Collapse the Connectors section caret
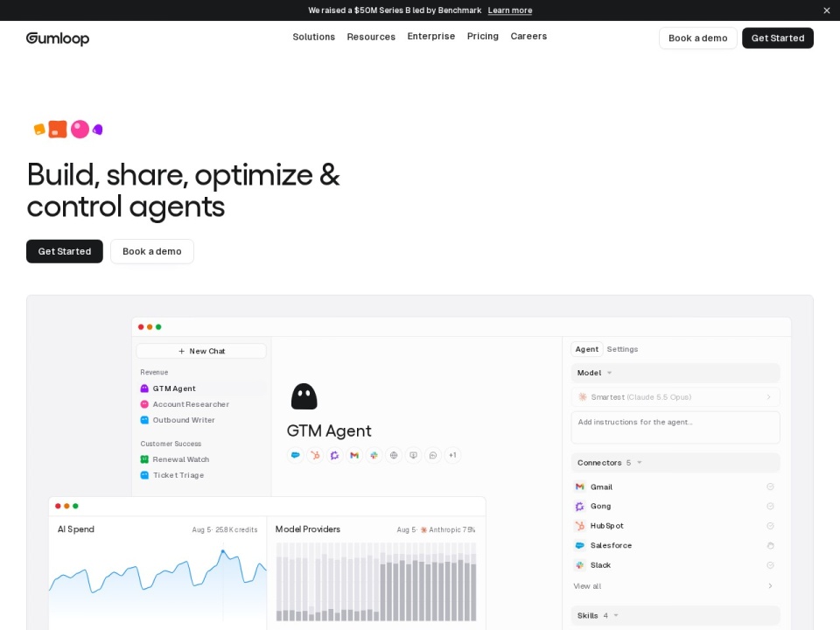Image resolution: width=840 pixels, height=630 pixels. point(639,462)
